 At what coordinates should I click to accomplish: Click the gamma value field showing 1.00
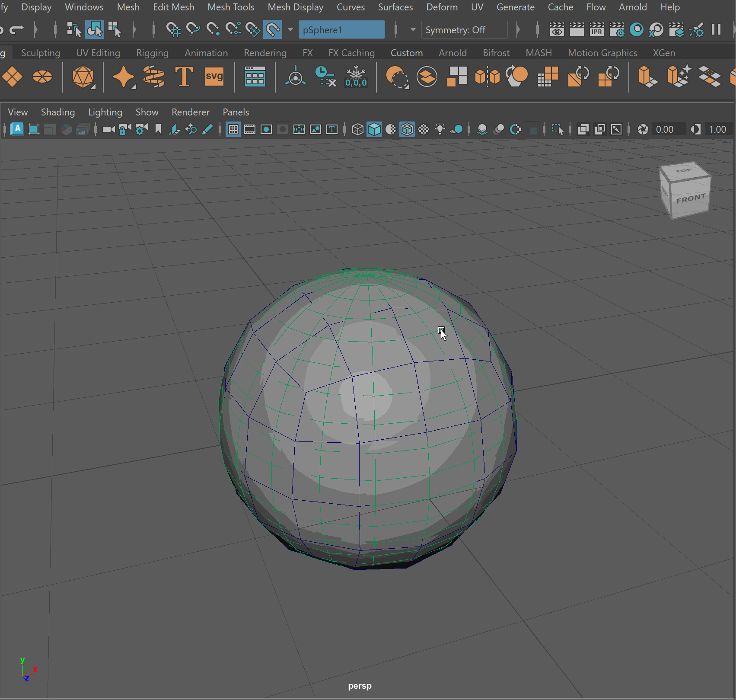point(717,129)
